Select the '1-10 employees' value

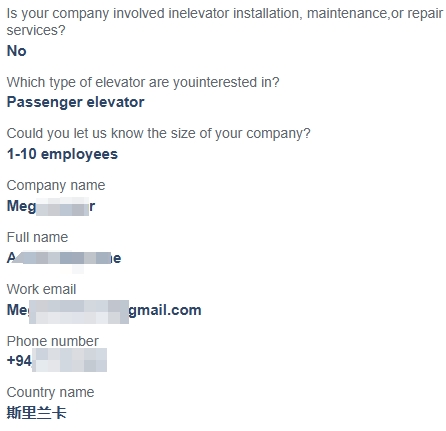(62, 154)
